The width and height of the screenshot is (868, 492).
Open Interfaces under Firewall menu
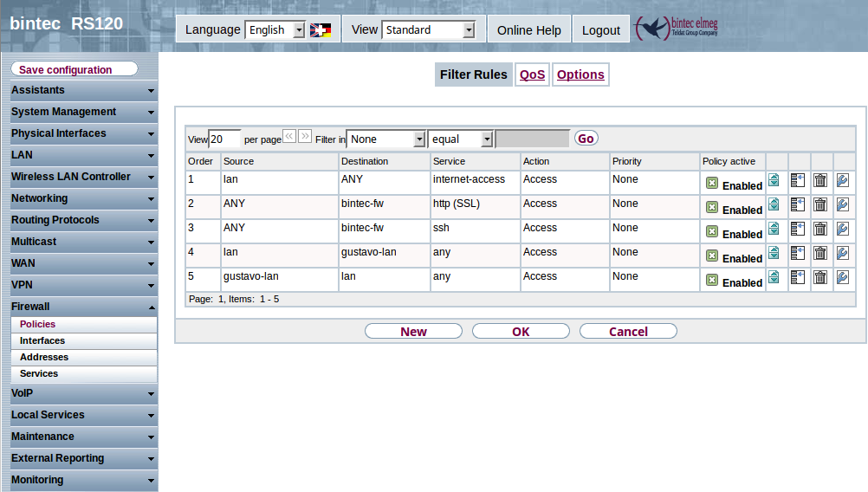coord(42,340)
